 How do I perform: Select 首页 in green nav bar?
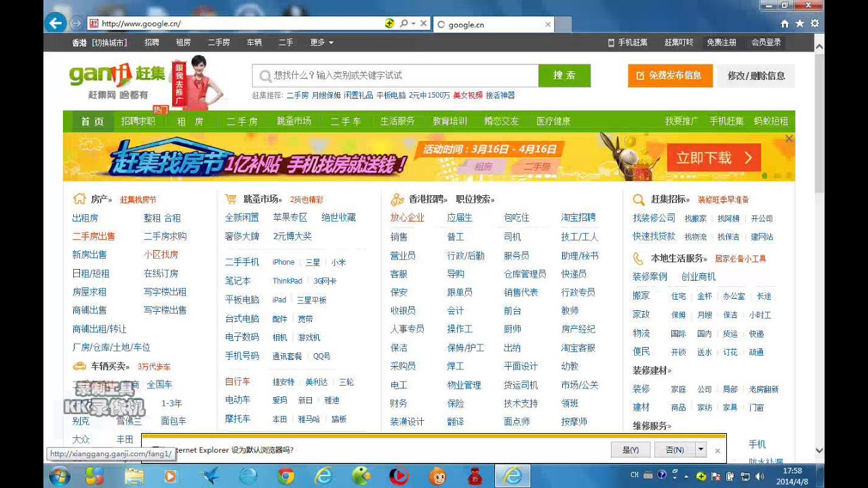click(x=93, y=121)
